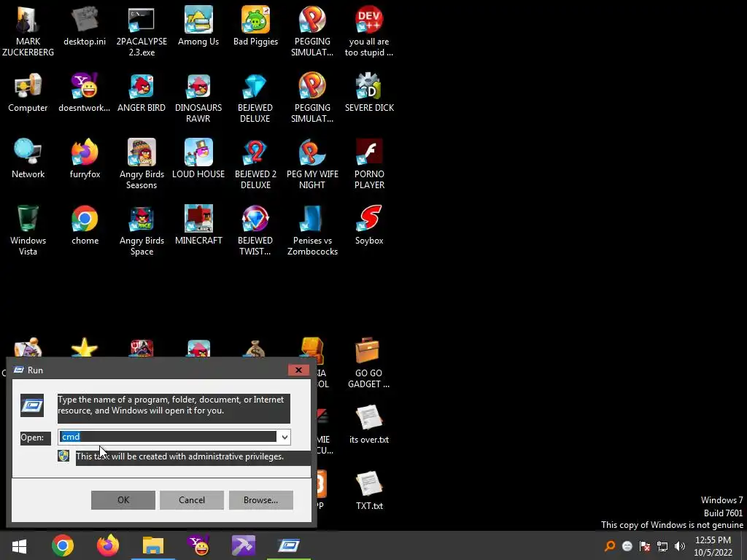Click the round face tray icon
Image resolution: width=747 pixels, height=560 pixels.
pyautogui.click(x=627, y=546)
